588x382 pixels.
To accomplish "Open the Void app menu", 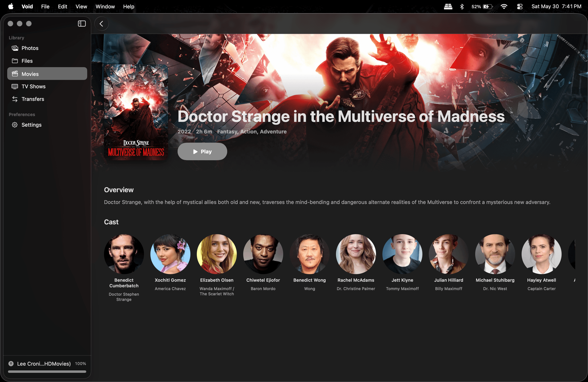I will [x=27, y=6].
